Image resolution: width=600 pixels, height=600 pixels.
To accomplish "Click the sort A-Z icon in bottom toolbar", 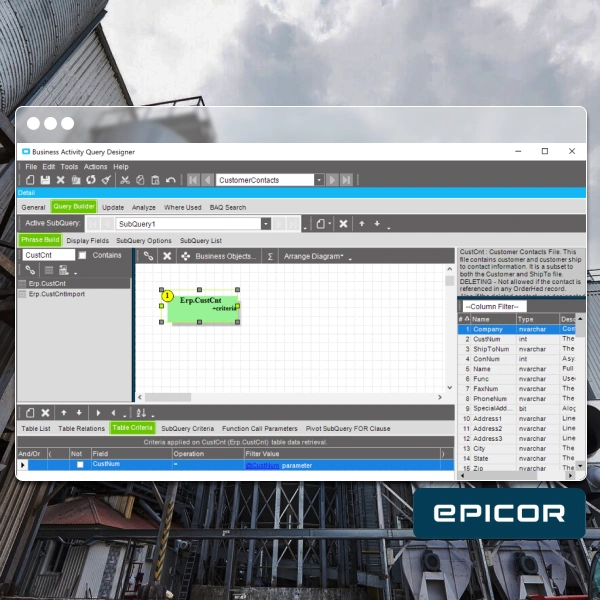I will 141,413.
